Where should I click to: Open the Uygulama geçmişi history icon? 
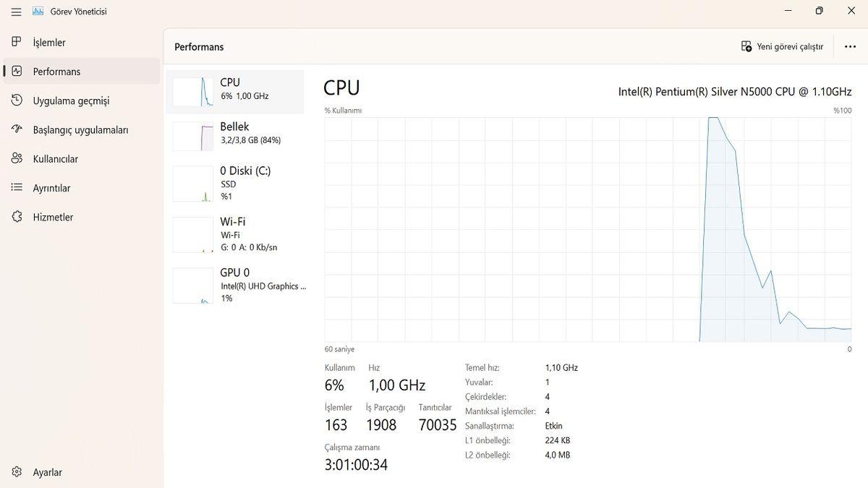pyautogui.click(x=17, y=100)
